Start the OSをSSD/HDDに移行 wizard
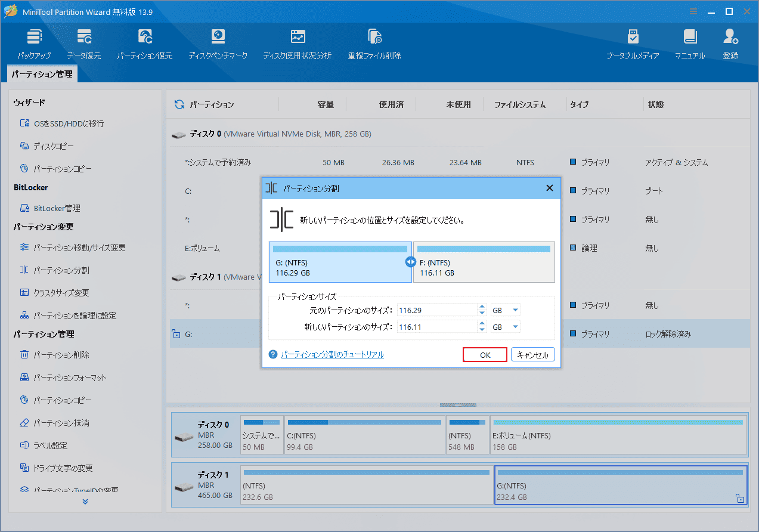This screenshot has height=532, width=759. (61, 123)
